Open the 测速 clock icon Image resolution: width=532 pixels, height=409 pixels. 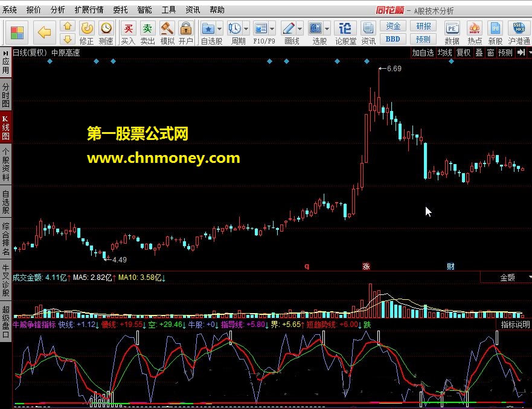(x=106, y=28)
